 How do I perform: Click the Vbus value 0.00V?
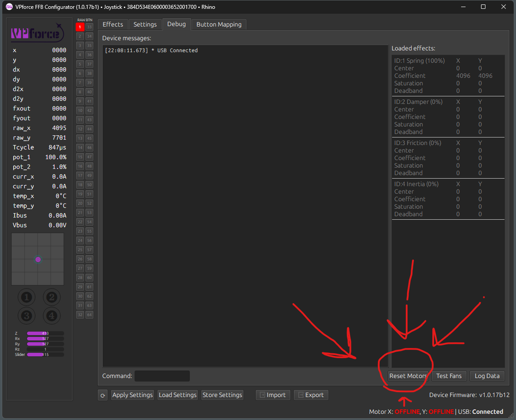pos(57,225)
